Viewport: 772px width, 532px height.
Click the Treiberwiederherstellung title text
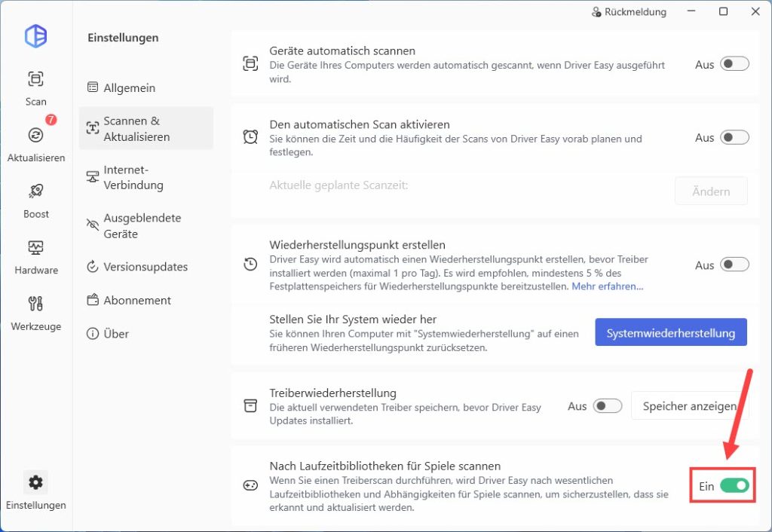[x=332, y=393]
